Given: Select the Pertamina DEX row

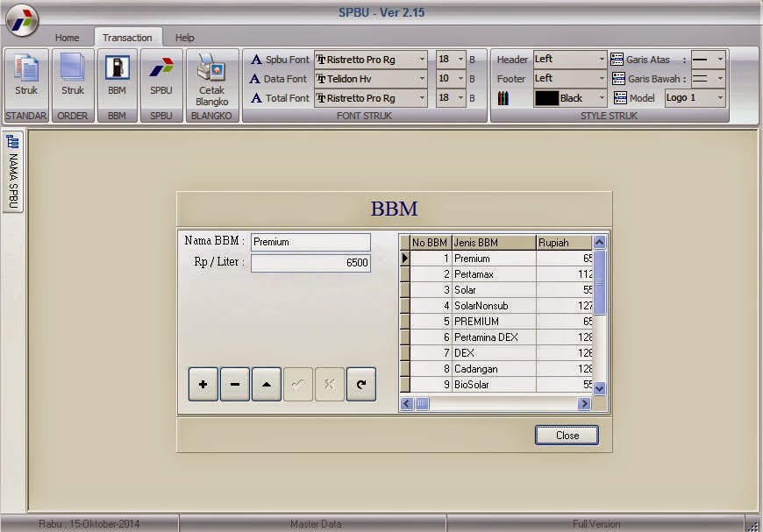Looking at the screenshot, I should 496,337.
